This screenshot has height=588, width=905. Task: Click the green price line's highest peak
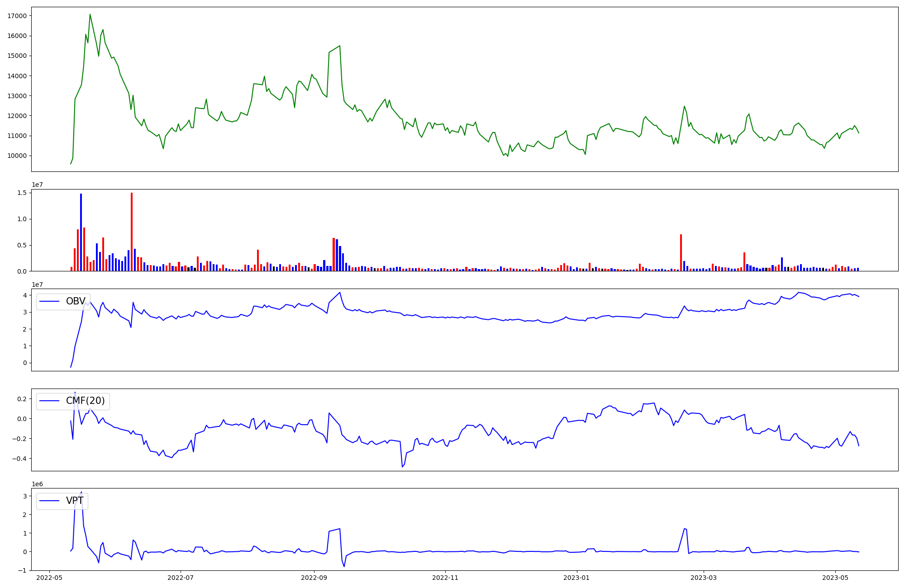pos(90,14)
